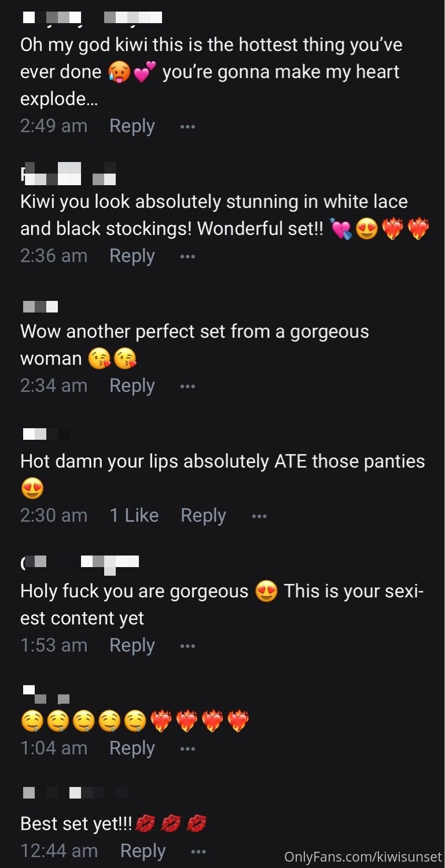Open three-dot menu on 2:36 am comment
Image resolution: width=445 pixels, height=868 pixels.
click(187, 256)
